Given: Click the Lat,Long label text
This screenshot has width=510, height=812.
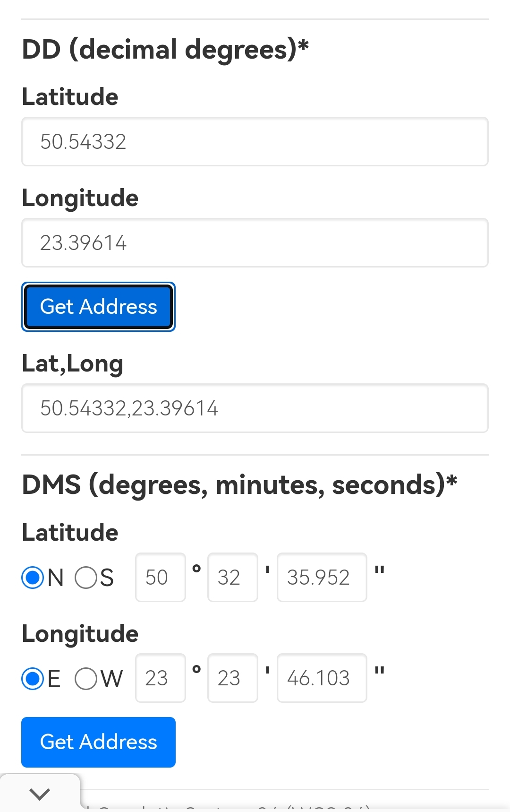Looking at the screenshot, I should [73, 364].
